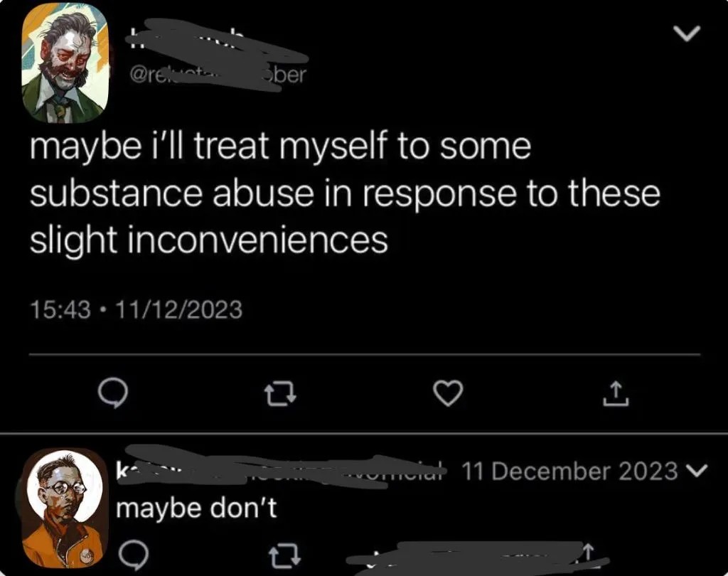Open the replier's avatar with glasses
The width and height of the screenshot is (728, 576).
point(64,508)
